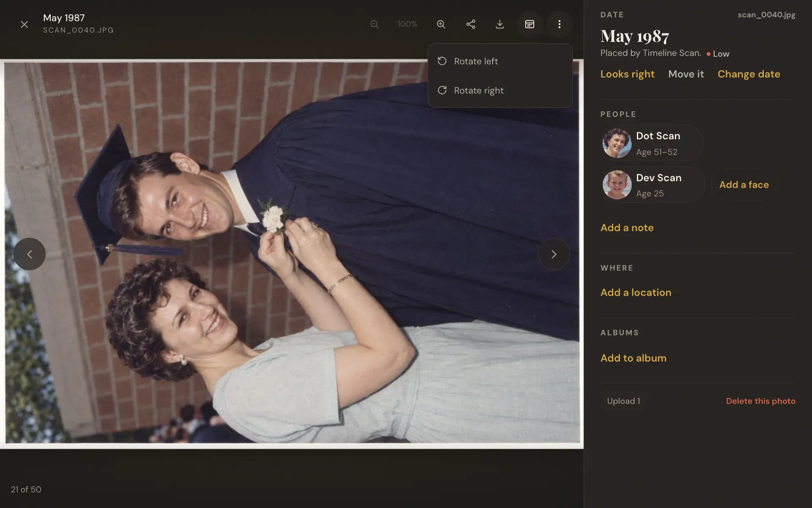Go to the previous photo arrow

30,254
